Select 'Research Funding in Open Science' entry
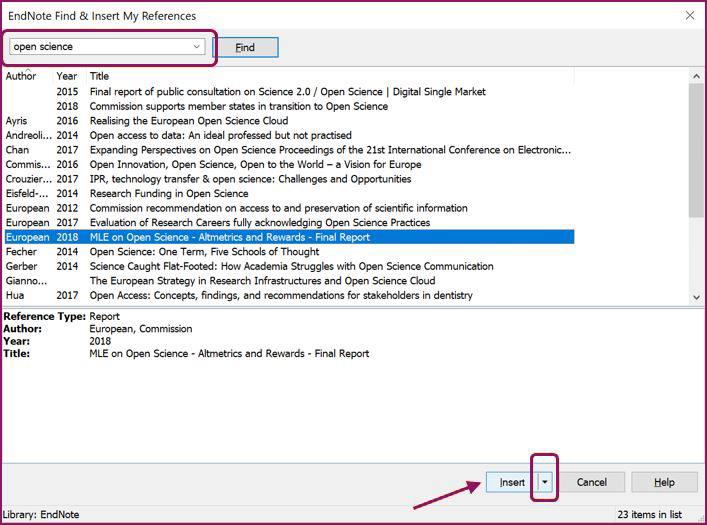 [x=169, y=194]
